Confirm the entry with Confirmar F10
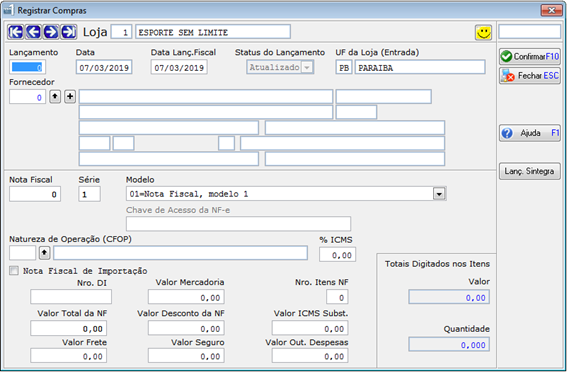This screenshot has width=567, height=372. 530,56
